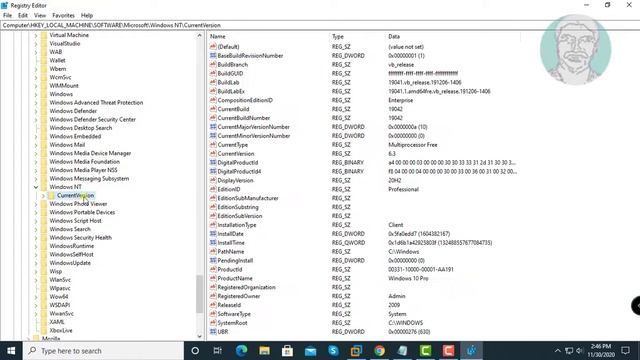Collapse the Windows NT tree node
Screen dimensions: 640x360
[36, 187]
